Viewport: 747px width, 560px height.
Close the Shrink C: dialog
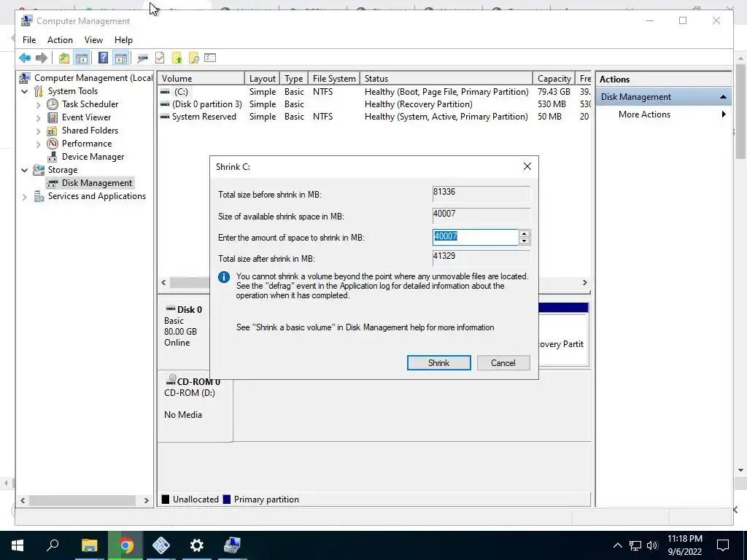coord(527,166)
